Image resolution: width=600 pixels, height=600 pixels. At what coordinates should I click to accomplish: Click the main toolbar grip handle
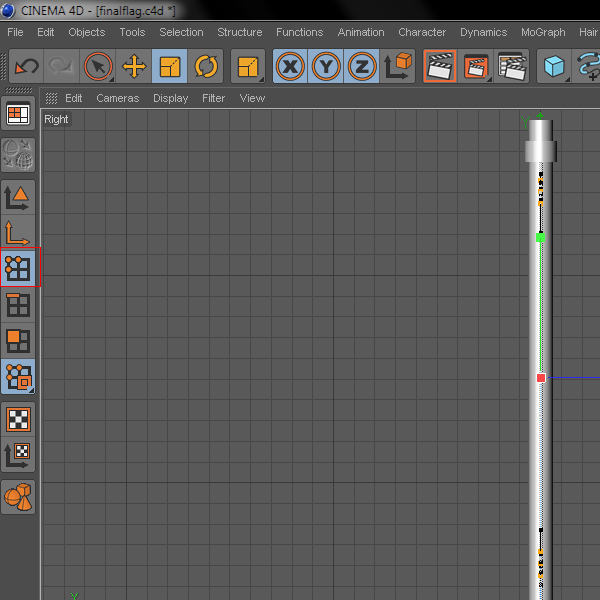coord(3,66)
